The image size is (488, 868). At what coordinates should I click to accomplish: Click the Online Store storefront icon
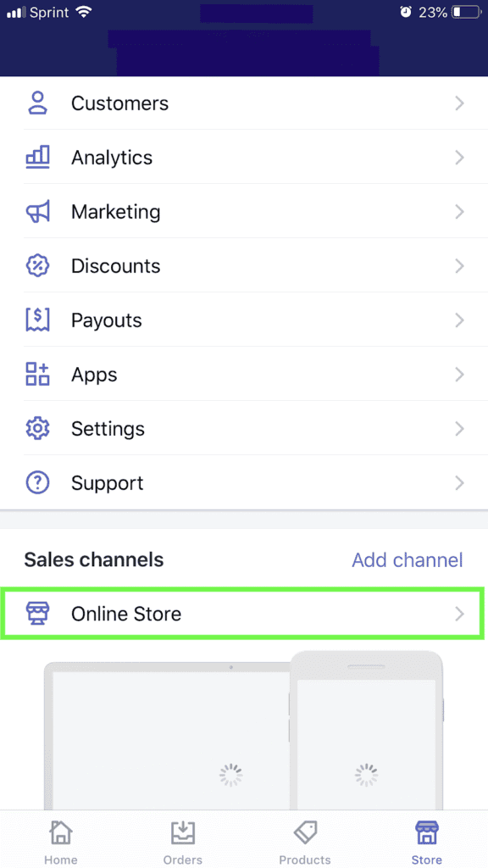coord(37,613)
